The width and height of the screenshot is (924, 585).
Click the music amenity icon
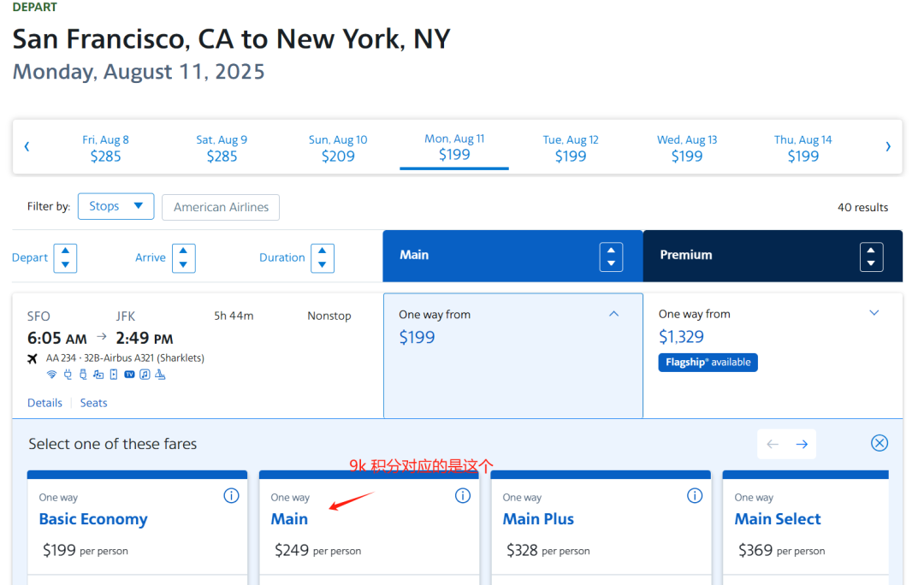click(x=145, y=375)
